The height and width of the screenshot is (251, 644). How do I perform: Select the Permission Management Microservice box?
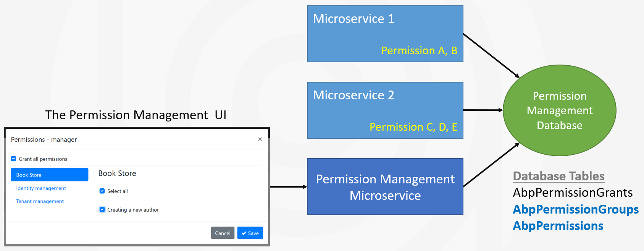tap(385, 187)
